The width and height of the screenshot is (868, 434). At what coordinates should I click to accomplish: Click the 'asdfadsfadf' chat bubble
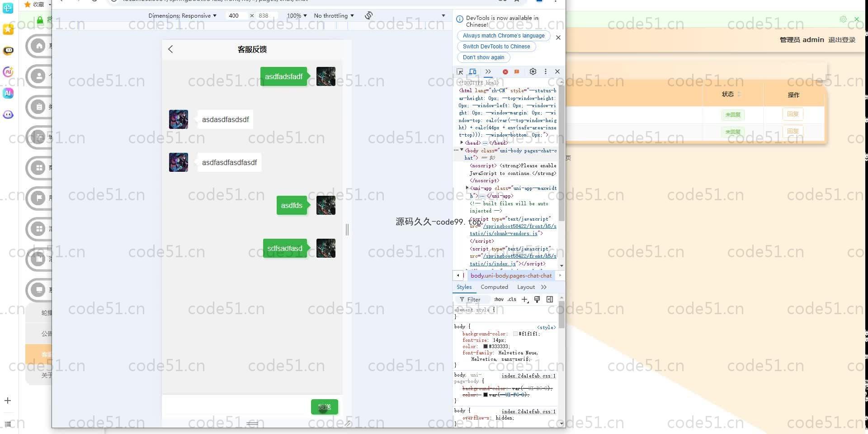(283, 76)
